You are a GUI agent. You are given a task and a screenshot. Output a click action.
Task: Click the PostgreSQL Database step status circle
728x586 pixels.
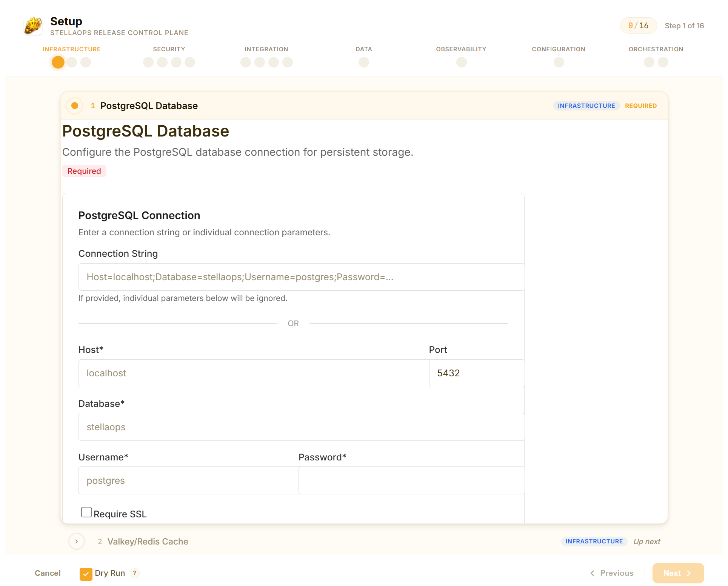coord(75,106)
